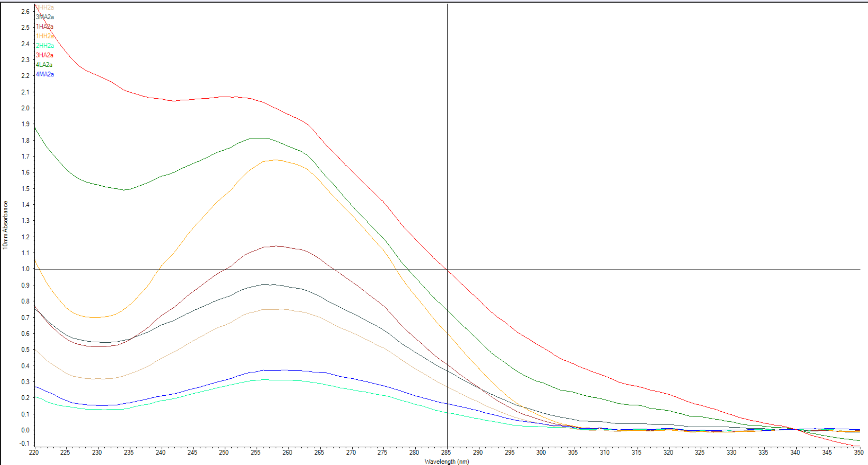This screenshot has height=465, width=868.
Task: Select the 4LA2a legend label
Action: [44, 65]
